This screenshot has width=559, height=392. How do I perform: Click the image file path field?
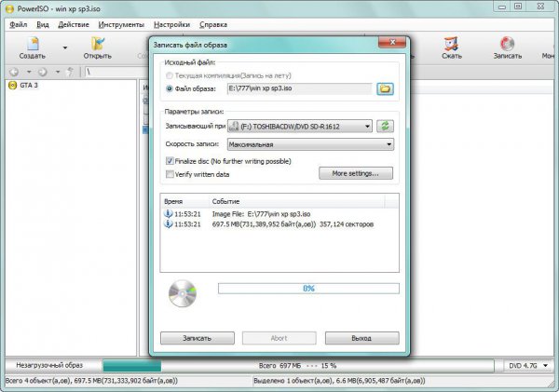point(299,88)
